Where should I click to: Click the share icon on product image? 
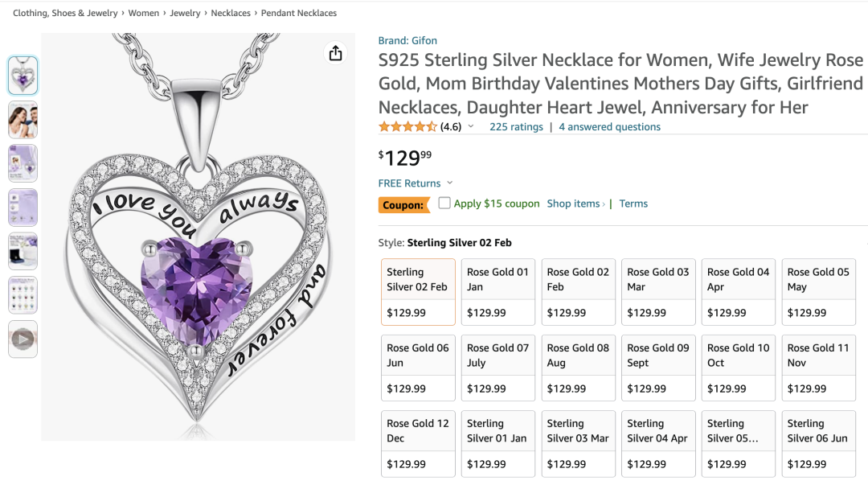(336, 53)
